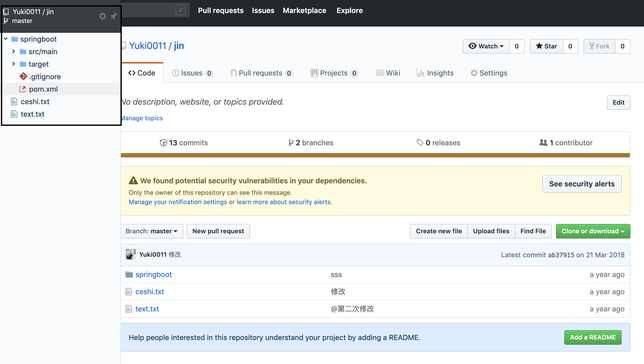644x364 pixels.
Task: Open text.txt in the file list
Action: (147, 309)
